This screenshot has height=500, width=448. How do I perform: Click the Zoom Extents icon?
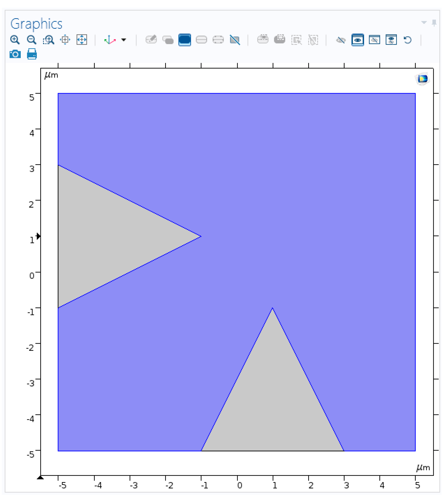point(82,40)
